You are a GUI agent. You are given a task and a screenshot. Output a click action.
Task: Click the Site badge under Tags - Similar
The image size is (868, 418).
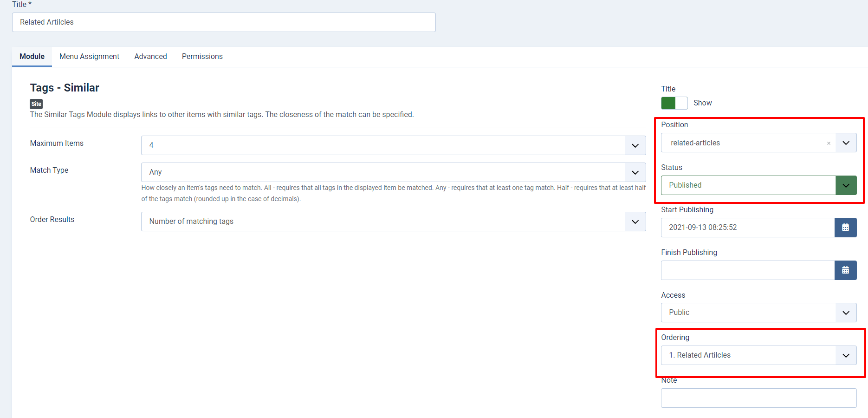pos(36,104)
